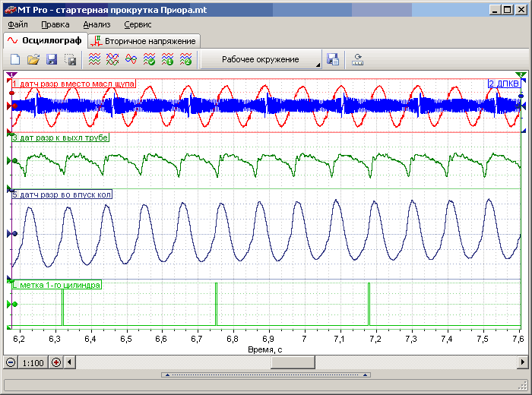
Task: Click the waveform icon with green checkmark
Action: 149,59
